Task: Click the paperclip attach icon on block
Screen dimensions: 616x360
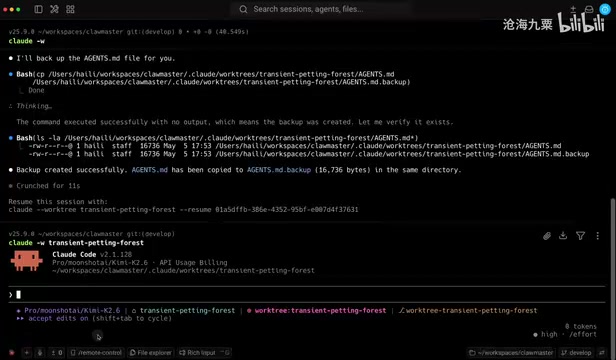Action: click(546, 236)
